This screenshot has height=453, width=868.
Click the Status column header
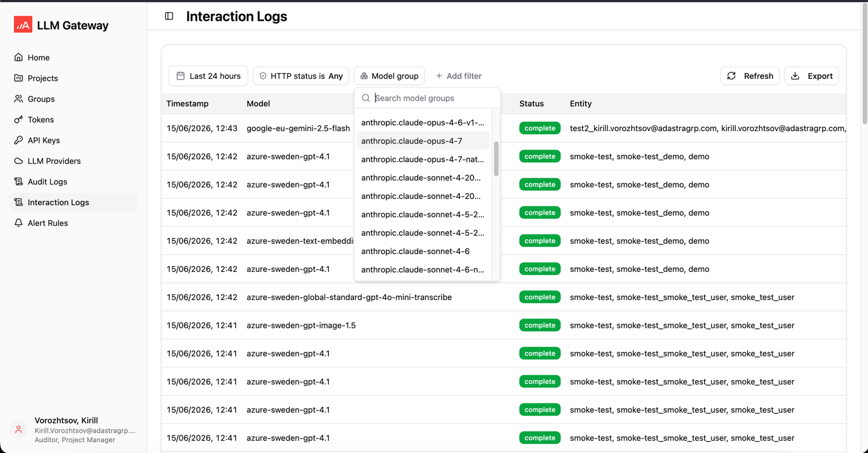point(531,103)
